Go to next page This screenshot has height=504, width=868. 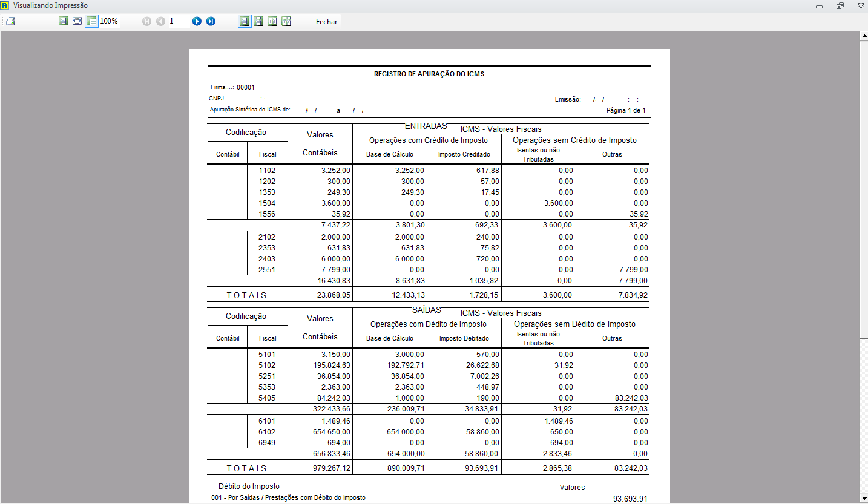click(197, 21)
